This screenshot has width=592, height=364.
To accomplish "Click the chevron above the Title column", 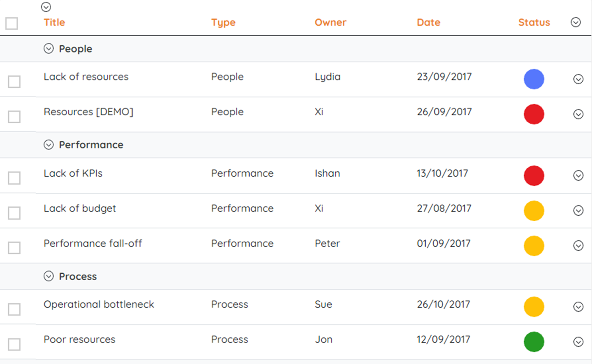I will (x=46, y=7).
